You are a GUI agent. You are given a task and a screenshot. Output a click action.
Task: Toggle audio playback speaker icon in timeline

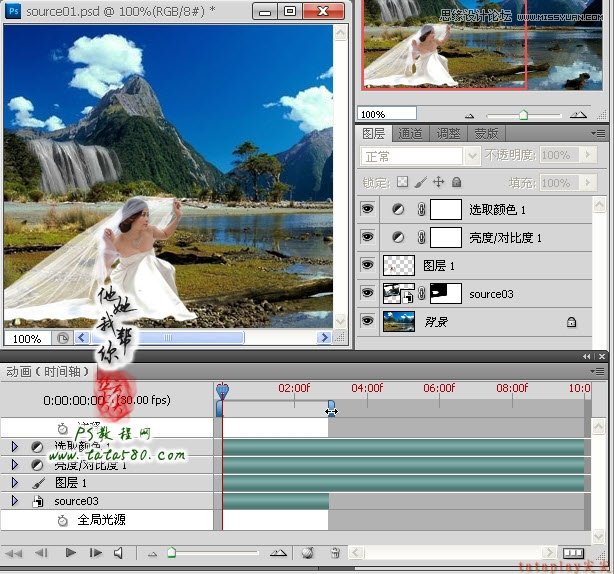click(x=119, y=552)
